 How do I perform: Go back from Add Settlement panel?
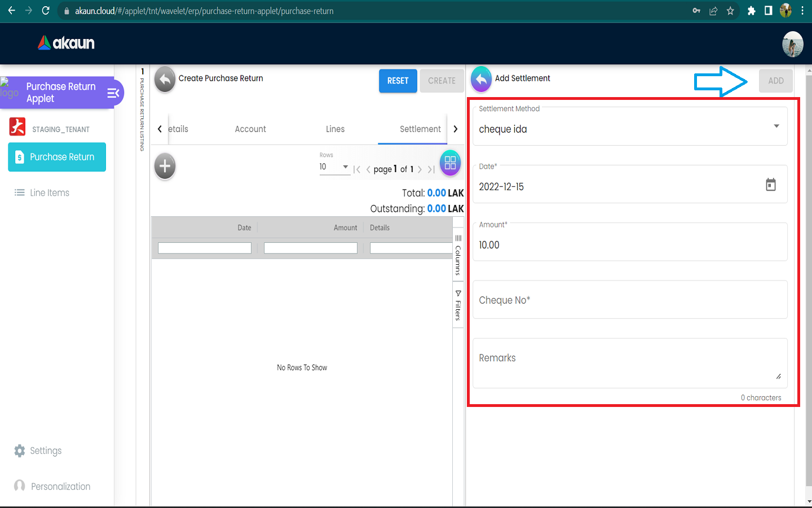click(481, 80)
